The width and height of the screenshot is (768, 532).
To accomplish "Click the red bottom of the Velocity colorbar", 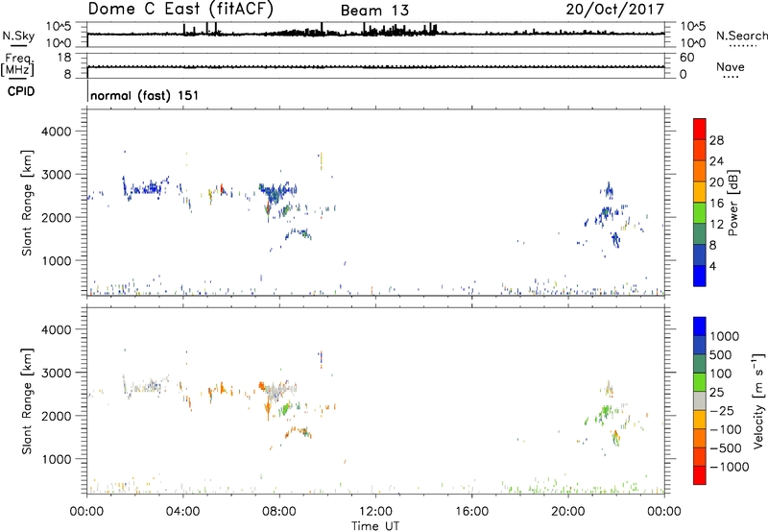I will tap(700, 475).
